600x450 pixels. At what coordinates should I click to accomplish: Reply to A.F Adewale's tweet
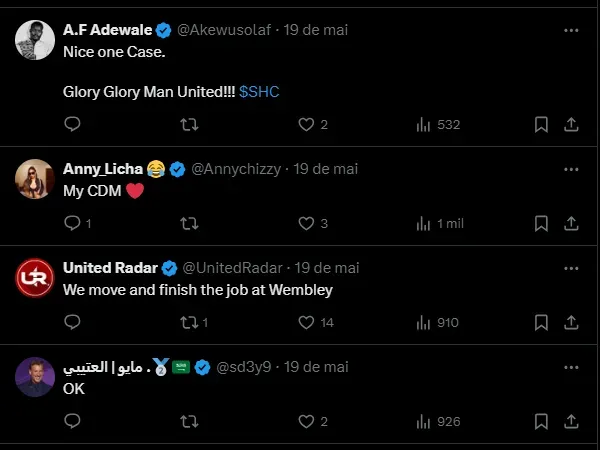point(72,124)
